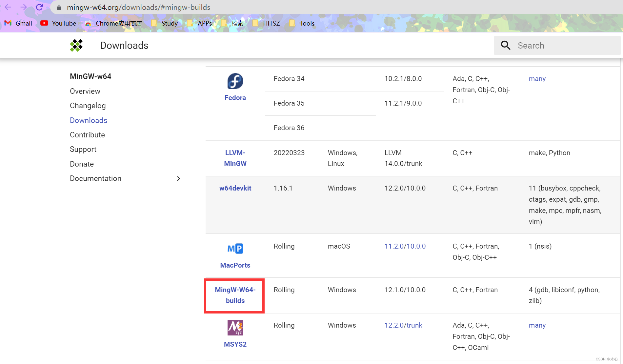623x364 pixels.
Task: Open the HITSZ bookmark folder
Action: (x=266, y=23)
